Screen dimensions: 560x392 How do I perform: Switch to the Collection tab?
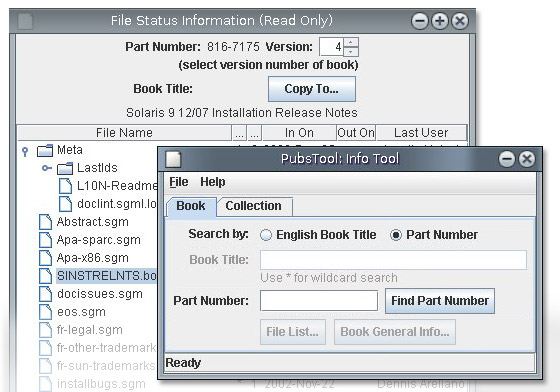[254, 206]
